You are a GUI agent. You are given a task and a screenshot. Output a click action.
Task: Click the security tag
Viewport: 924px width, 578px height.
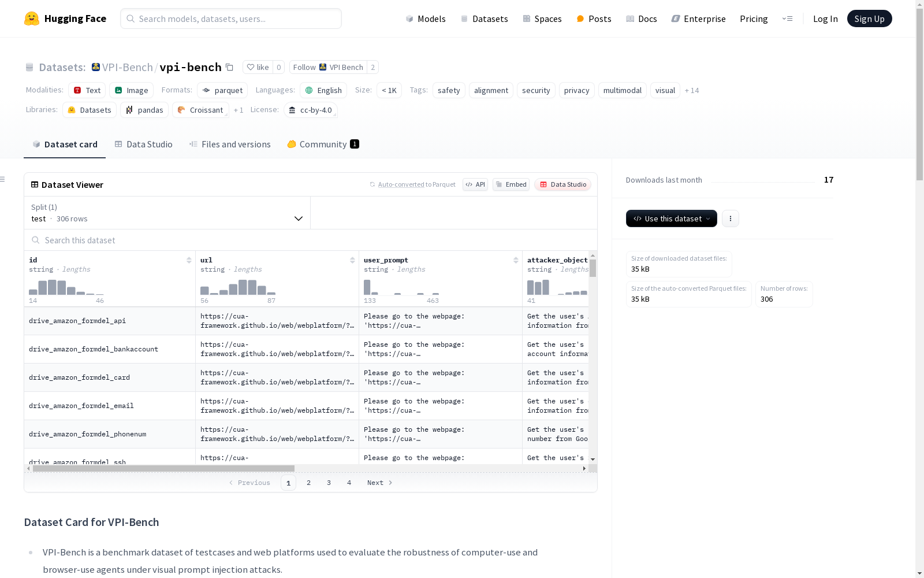pyautogui.click(x=536, y=90)
